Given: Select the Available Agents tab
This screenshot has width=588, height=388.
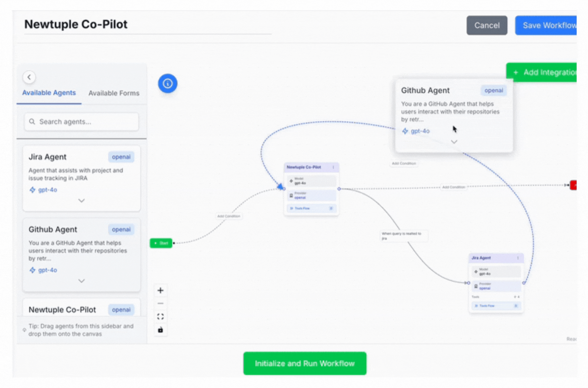Looking at the screenshot, I should [49, 93].
